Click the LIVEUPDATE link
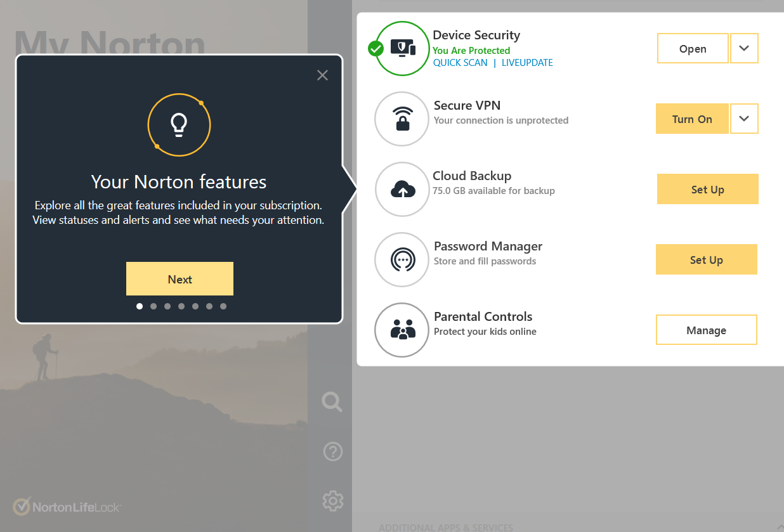 (527, 63)
